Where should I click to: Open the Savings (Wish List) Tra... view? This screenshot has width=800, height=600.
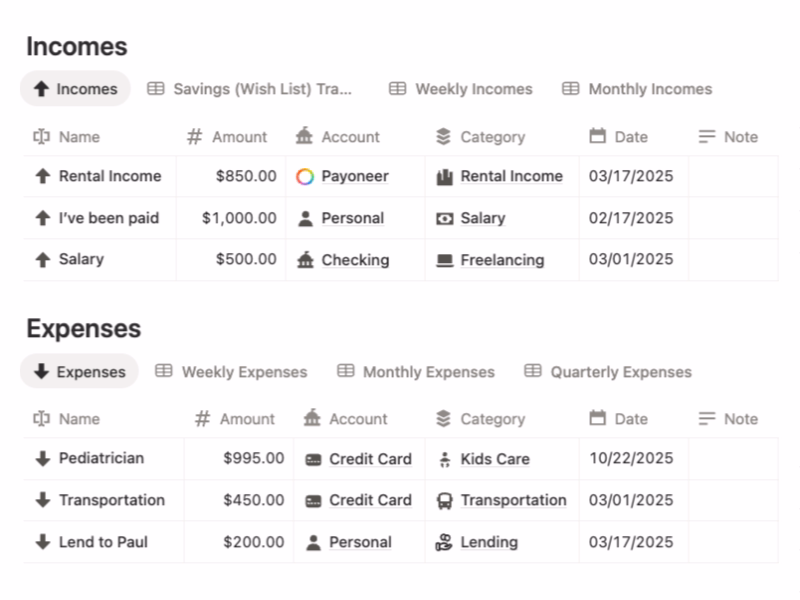point(253,89)
